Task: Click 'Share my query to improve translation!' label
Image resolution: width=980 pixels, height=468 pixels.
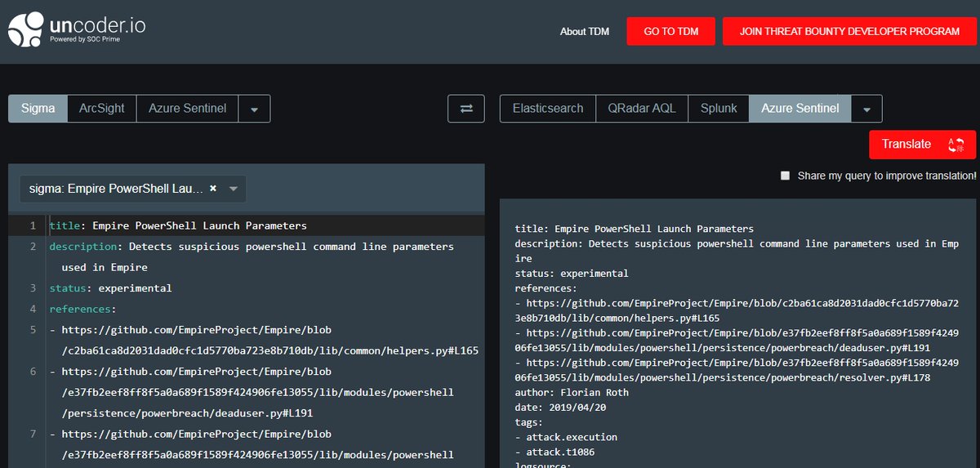Action: (887, 176)
